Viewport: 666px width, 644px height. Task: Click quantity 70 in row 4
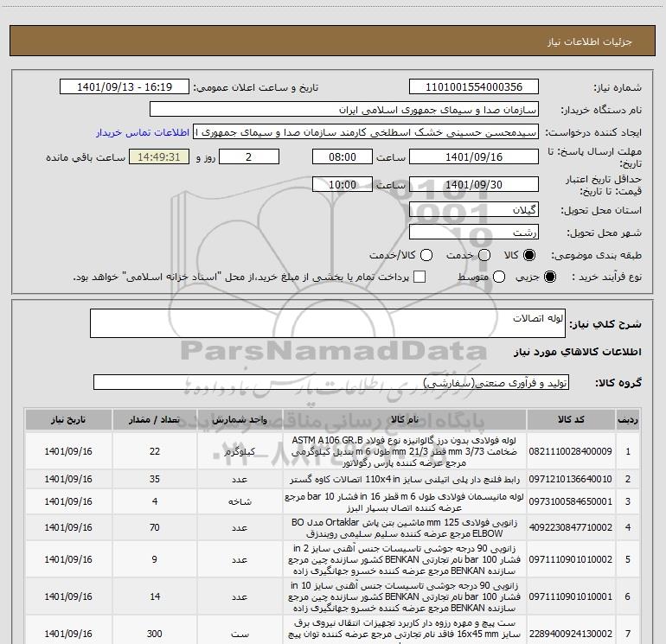[155, 527]
